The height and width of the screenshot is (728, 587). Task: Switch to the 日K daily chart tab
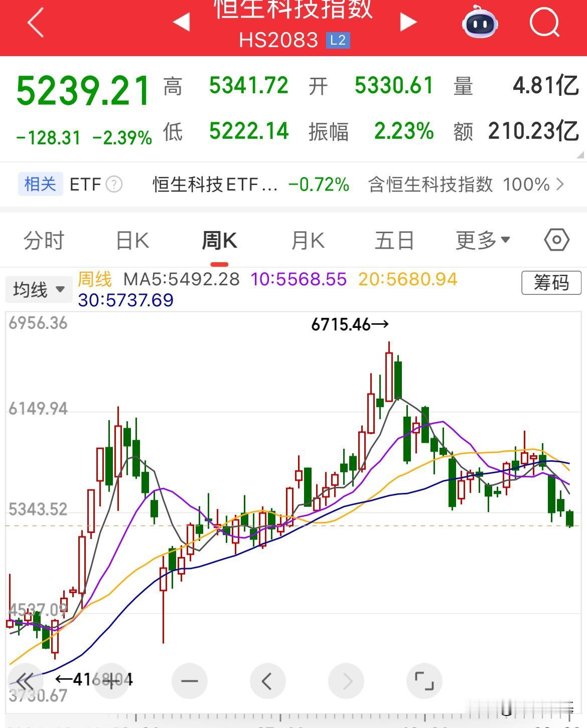131,240
